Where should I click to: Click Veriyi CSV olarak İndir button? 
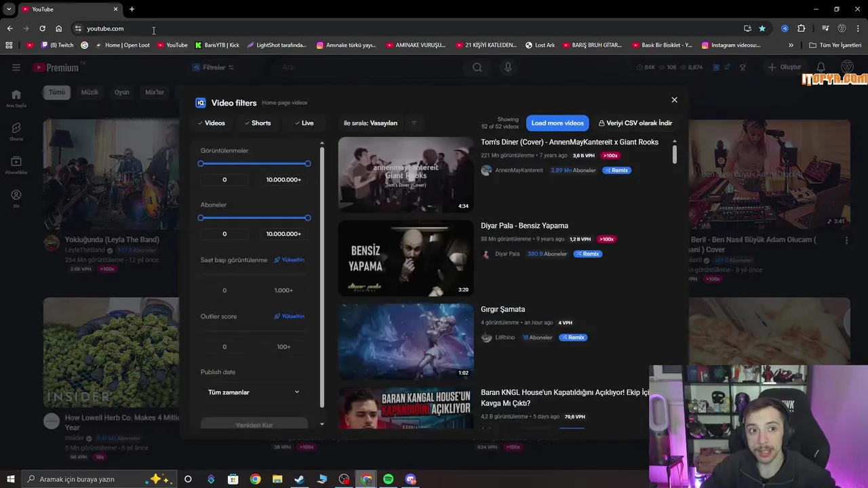tap(635, 123)
